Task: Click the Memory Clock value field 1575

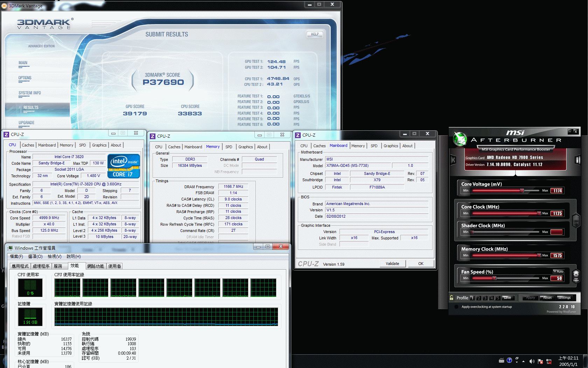Action: 556,255
